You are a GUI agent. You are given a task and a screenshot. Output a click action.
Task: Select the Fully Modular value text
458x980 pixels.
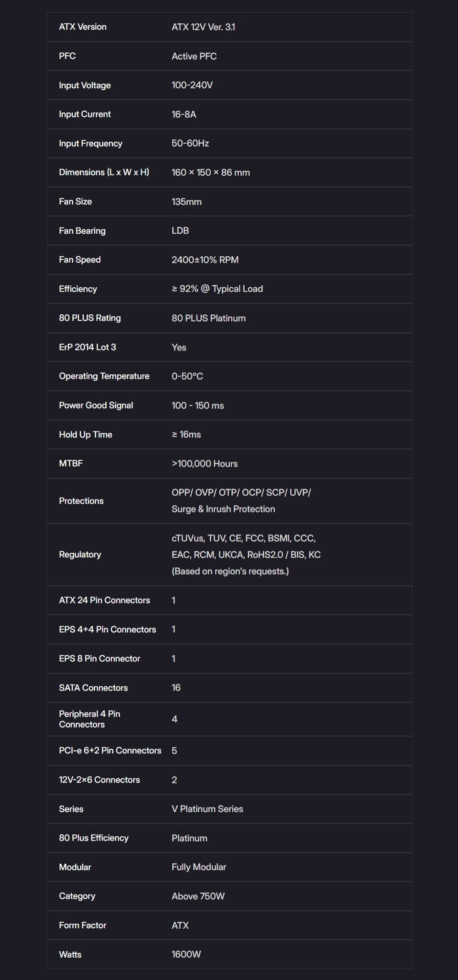199,867
